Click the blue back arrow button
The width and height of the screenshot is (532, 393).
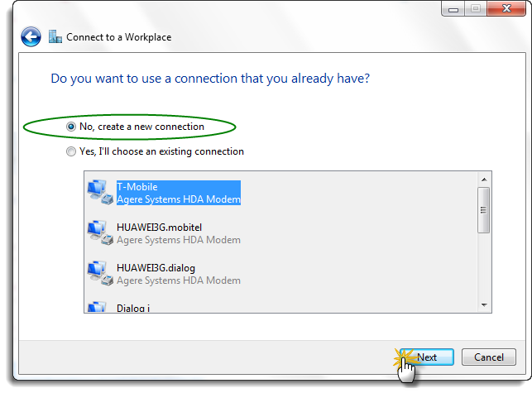tap(31, 36)
